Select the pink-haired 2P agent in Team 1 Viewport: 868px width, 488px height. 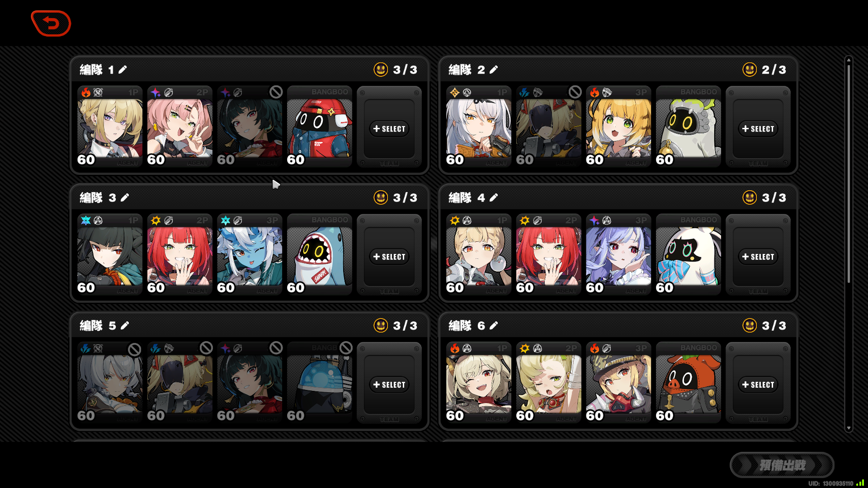pyautogui.click(x=179, y=127)
